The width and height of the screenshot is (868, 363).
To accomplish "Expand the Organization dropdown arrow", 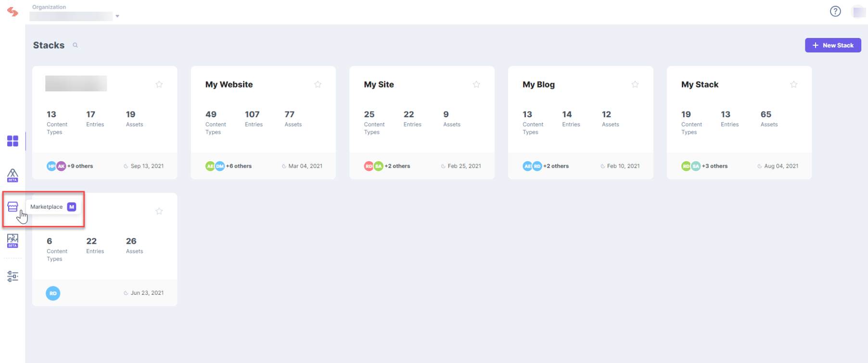I will 117,16.
